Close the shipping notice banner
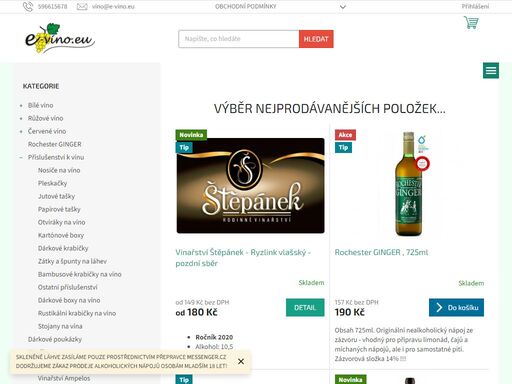The width and height of the screenshot is (512, 384). pyautogui.click(x=241, y=361)
